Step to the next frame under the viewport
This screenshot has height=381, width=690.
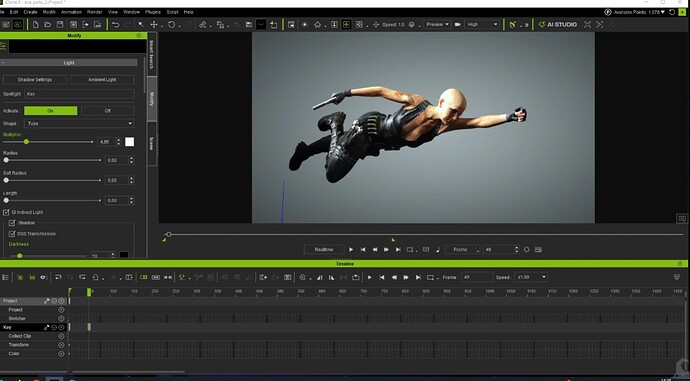[x=386, y=249]
